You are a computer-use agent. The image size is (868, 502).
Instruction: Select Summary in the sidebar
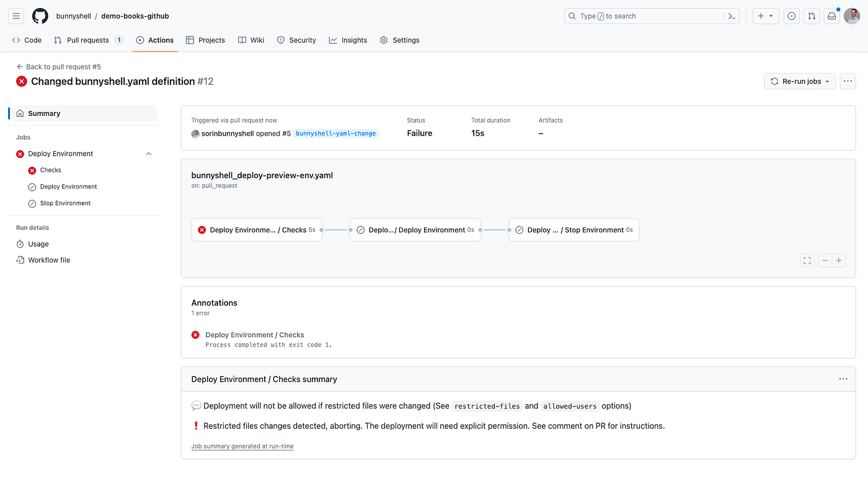pyautogui.click(x=84, y=113)
